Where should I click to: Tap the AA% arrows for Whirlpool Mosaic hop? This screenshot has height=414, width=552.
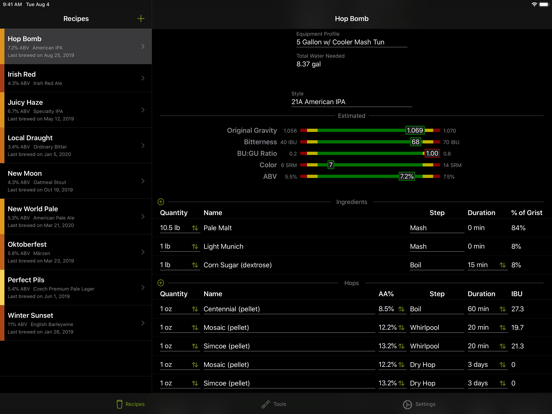coord(401,328)
